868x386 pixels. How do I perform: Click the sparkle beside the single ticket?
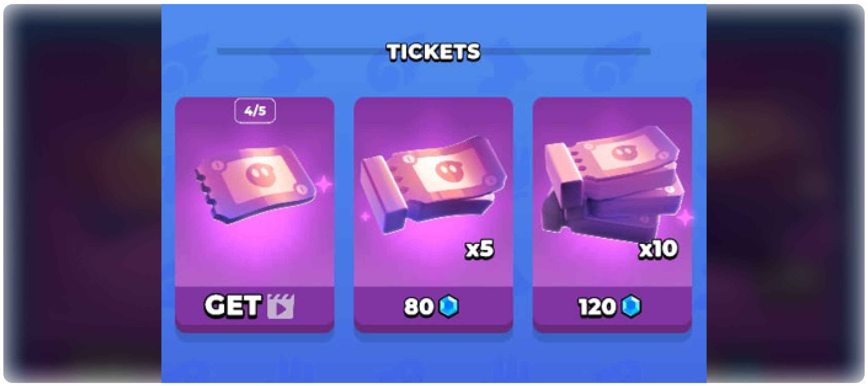click(324, 184)
